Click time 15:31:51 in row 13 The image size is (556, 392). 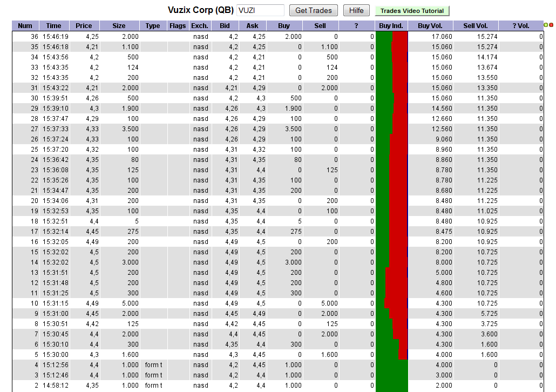[x=56, y=273]
